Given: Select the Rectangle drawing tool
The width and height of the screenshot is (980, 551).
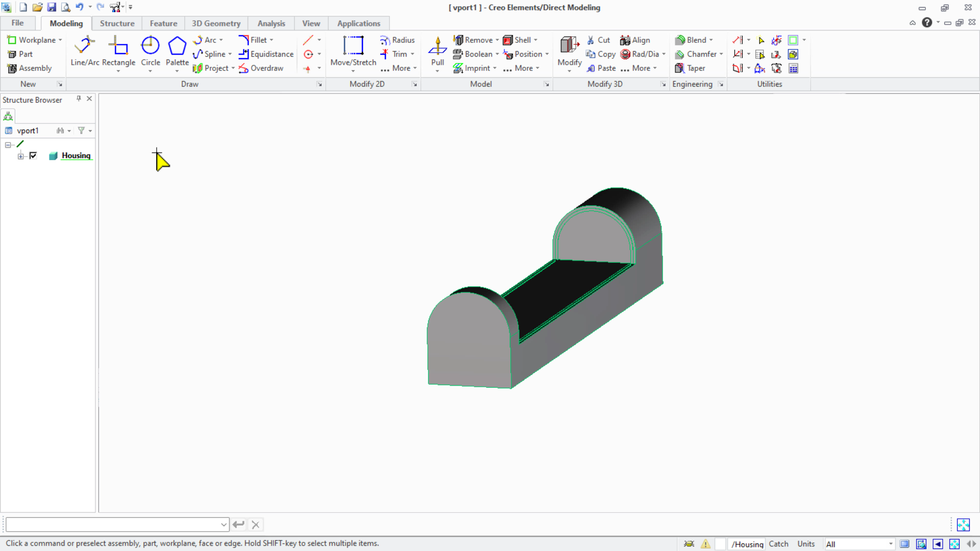Looking at the screenshot, I should (x=118, y=51).
